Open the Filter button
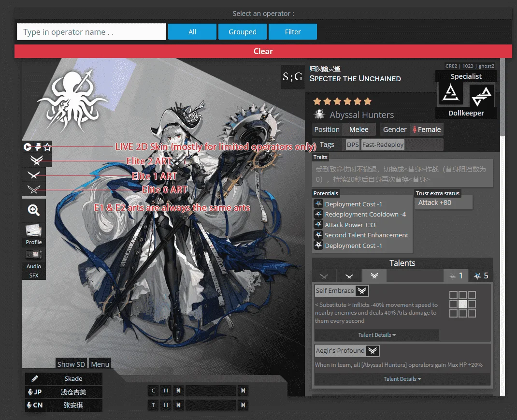This screenshot has height=420, width=517. [x=293, y=32]
